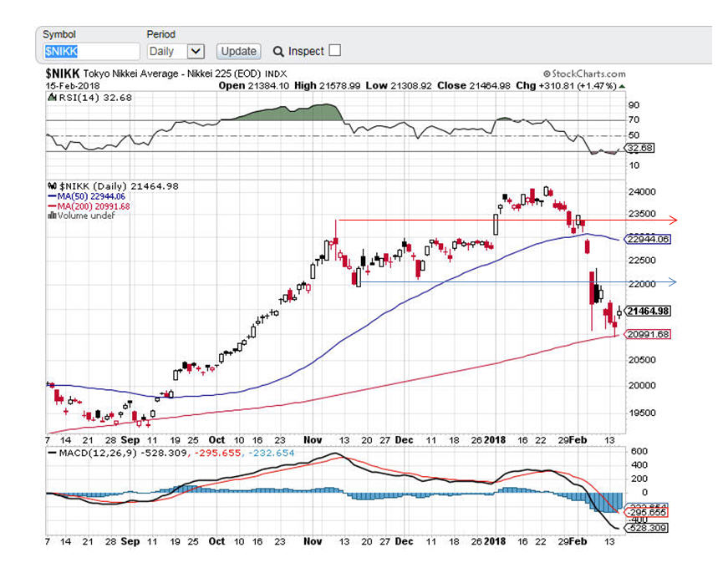Click the blue MA(50) legend line swatch
Image resolution: width=723 pixels, height=588 pixels.
click(50, 196)
